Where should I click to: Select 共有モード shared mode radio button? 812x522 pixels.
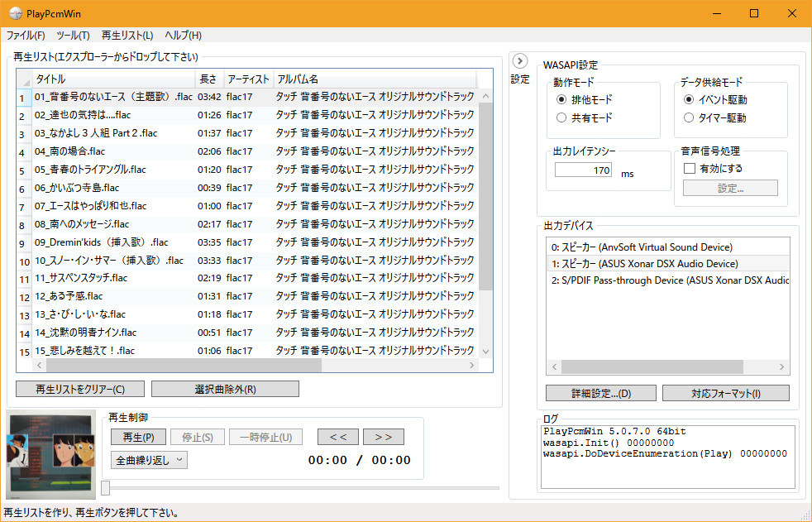562,117
